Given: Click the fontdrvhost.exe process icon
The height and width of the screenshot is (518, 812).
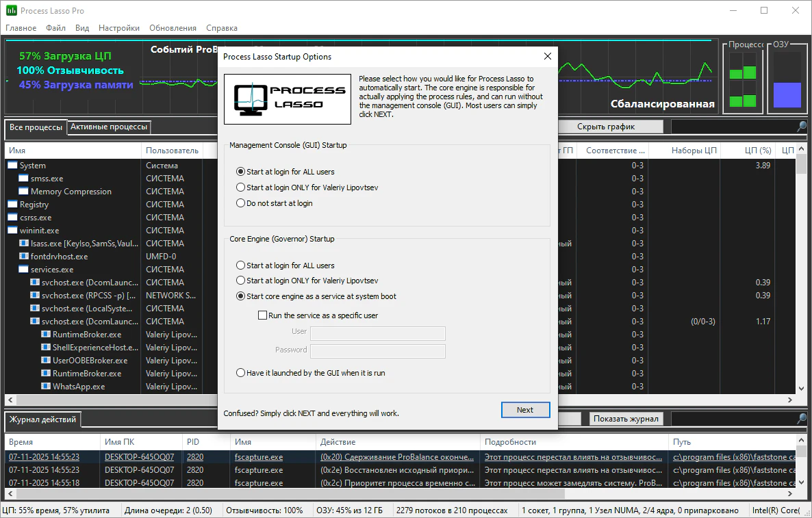Looking at the screenshot, I should click(24, 256).
